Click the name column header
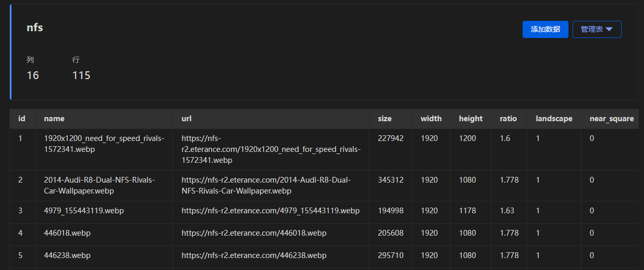The width and height of the screenshot is (644, 270). [54, 119]
